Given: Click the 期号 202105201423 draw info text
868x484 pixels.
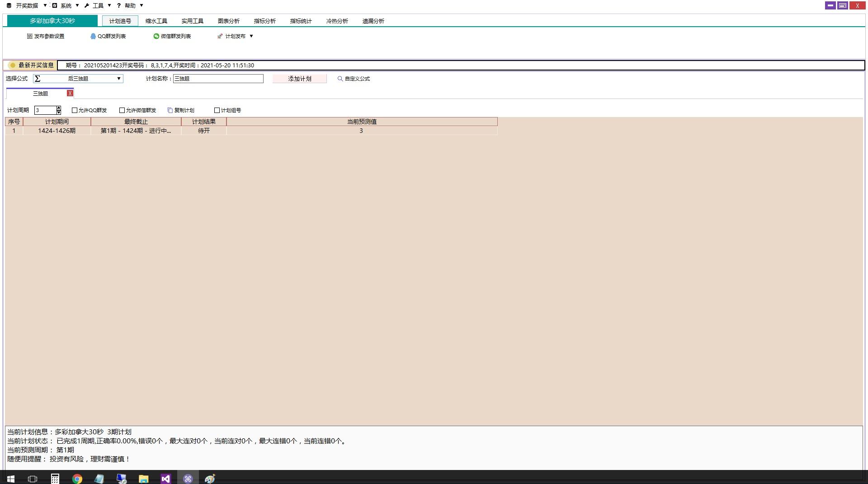Looking at the screenshot, I should click(160, 65).
